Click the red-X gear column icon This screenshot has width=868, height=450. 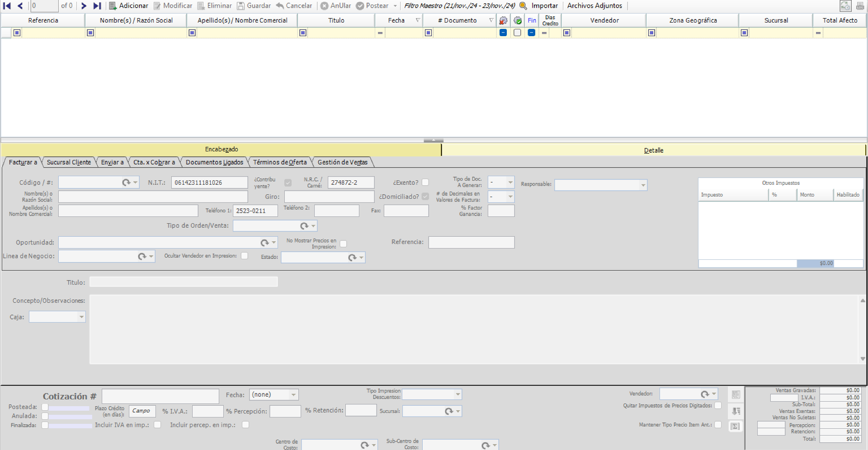[x=503, y=20]
